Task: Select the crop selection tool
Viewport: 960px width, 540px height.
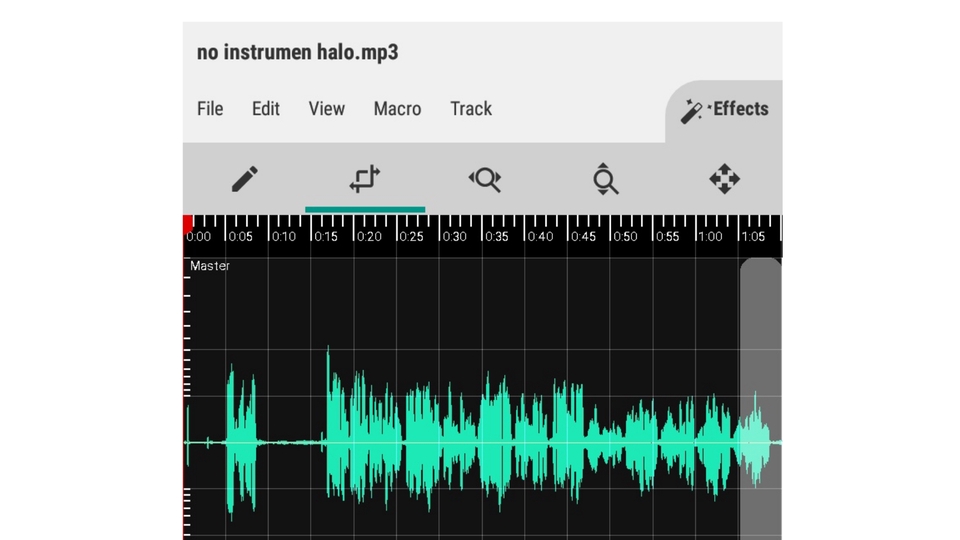Action: (x=365, y=179)
